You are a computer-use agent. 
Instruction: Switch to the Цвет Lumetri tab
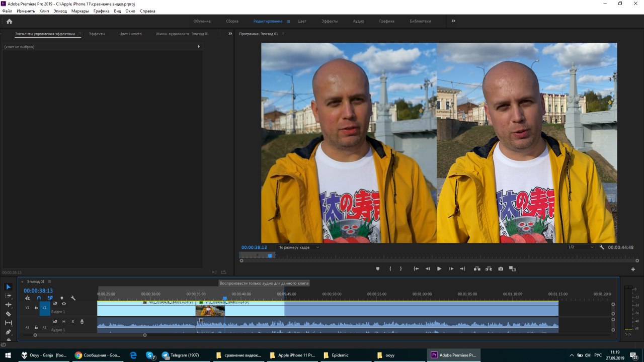tap(130, 34)
